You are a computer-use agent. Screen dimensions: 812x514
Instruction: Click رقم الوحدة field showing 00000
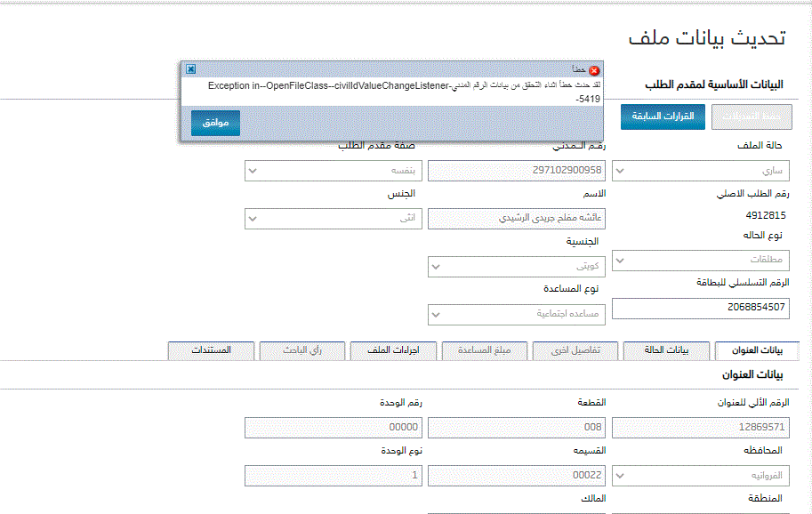pos(334,428)
